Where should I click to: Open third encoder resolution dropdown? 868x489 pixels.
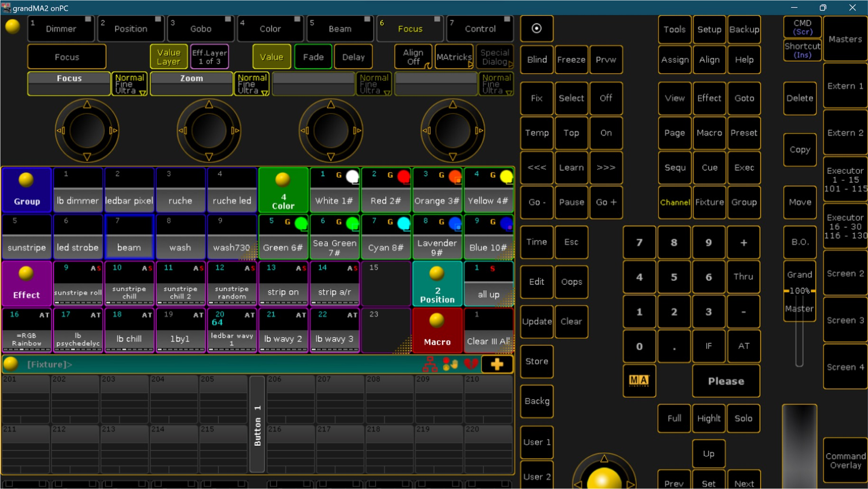coord(374,84)
